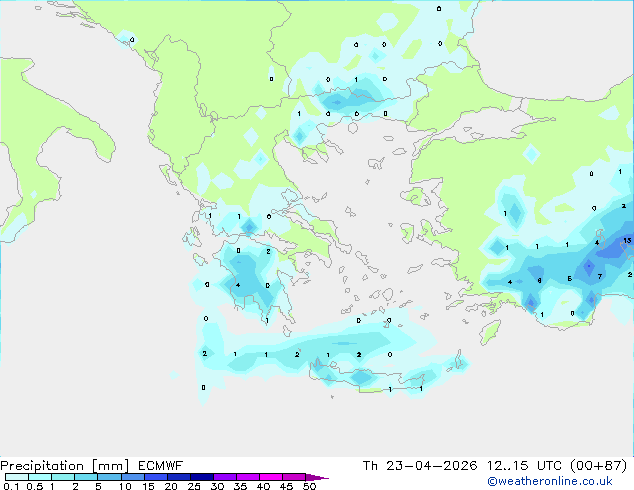The image size is (634, 490).
Task: Click the '10' legend scale label
Action: point(125,486)
